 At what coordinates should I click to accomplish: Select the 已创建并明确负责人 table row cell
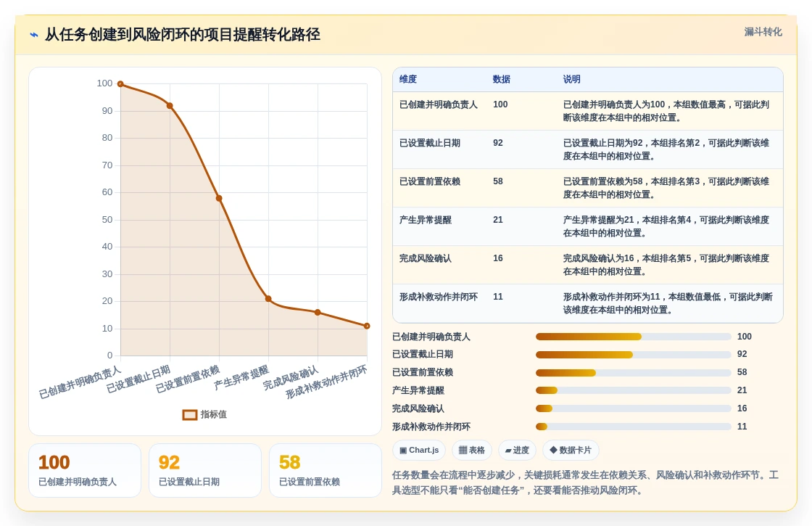click(x=438, y=104)
